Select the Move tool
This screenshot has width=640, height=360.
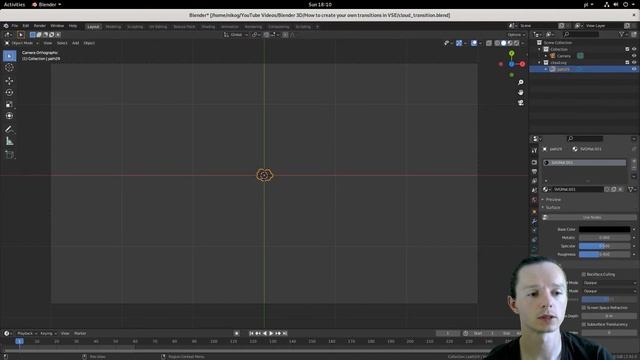(x=9, y=81)
